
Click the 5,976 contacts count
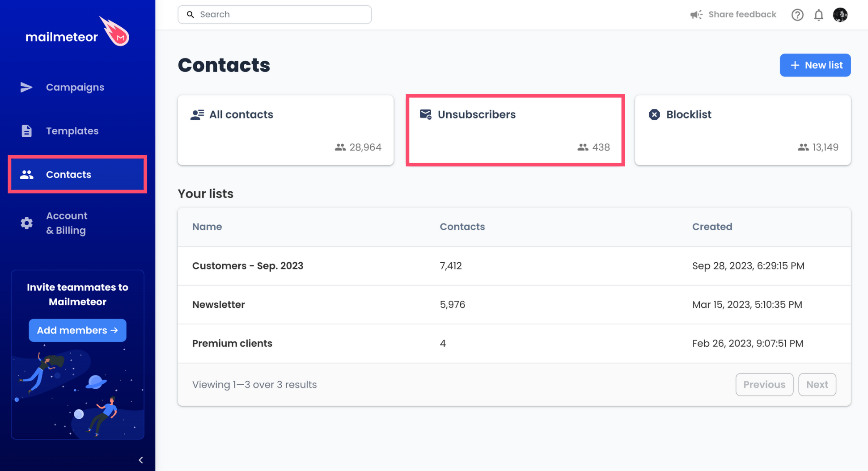click(453, 304)
